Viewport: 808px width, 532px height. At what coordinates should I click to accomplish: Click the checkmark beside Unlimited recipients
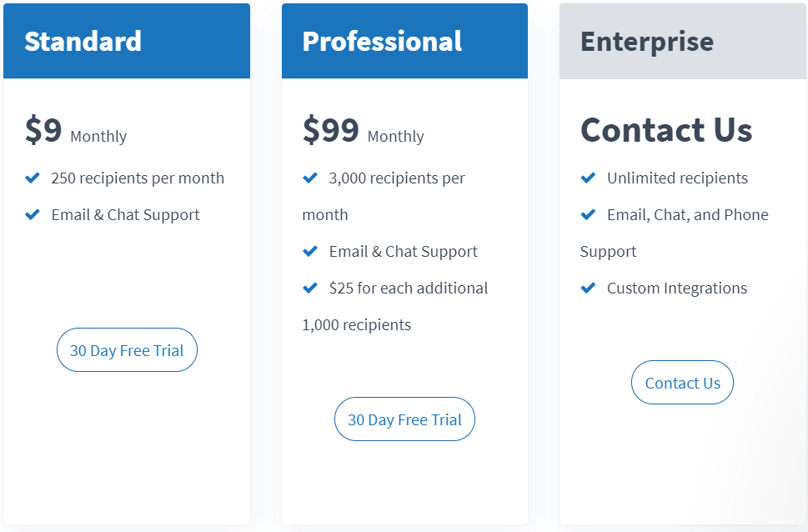point(588,178)
